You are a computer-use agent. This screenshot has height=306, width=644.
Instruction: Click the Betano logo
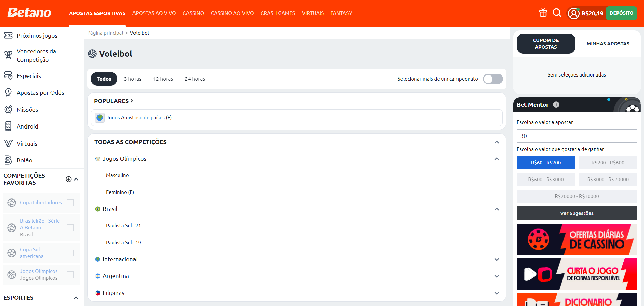30,13
